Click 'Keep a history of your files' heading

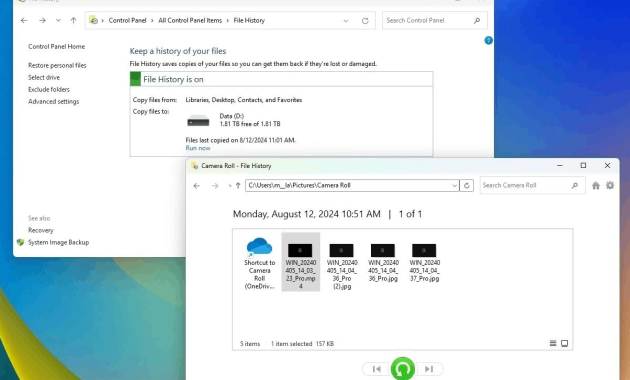coord(178,51)
